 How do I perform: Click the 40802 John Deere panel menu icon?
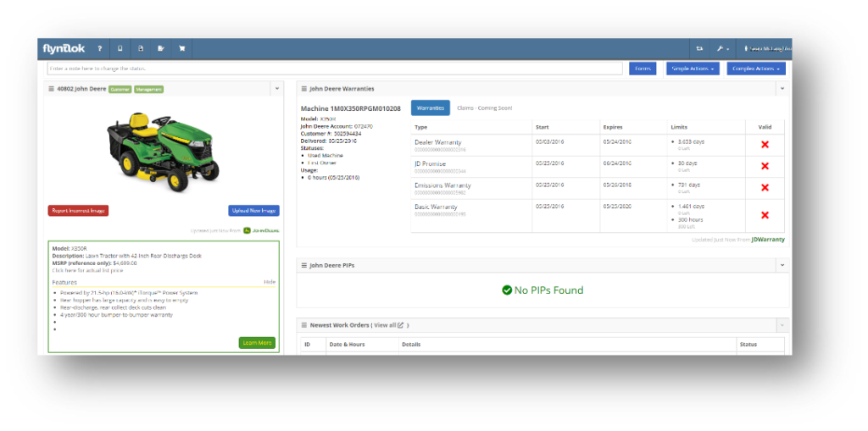(51, 89)
